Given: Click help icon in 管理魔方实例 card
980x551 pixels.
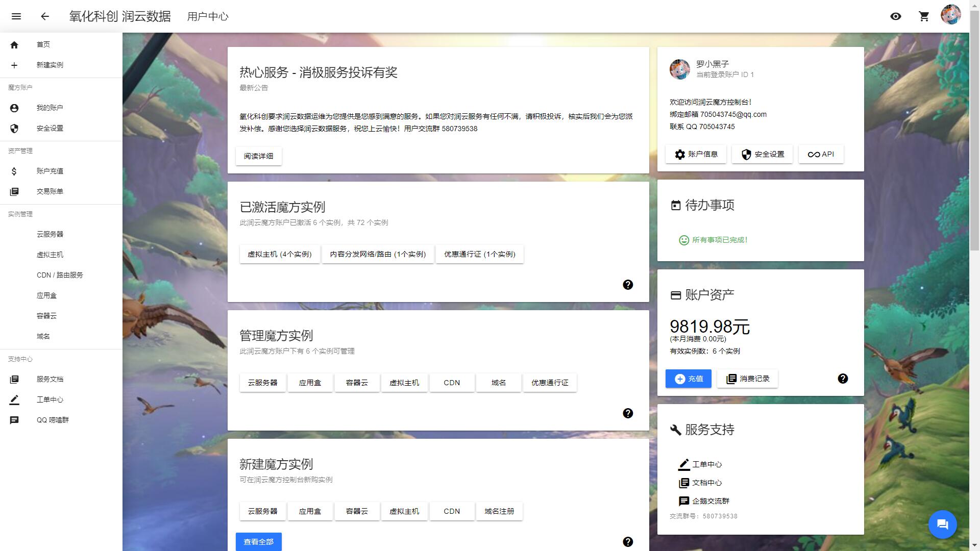Looking at the screenshot, I should pyautogui.click(x=628, y=413).
